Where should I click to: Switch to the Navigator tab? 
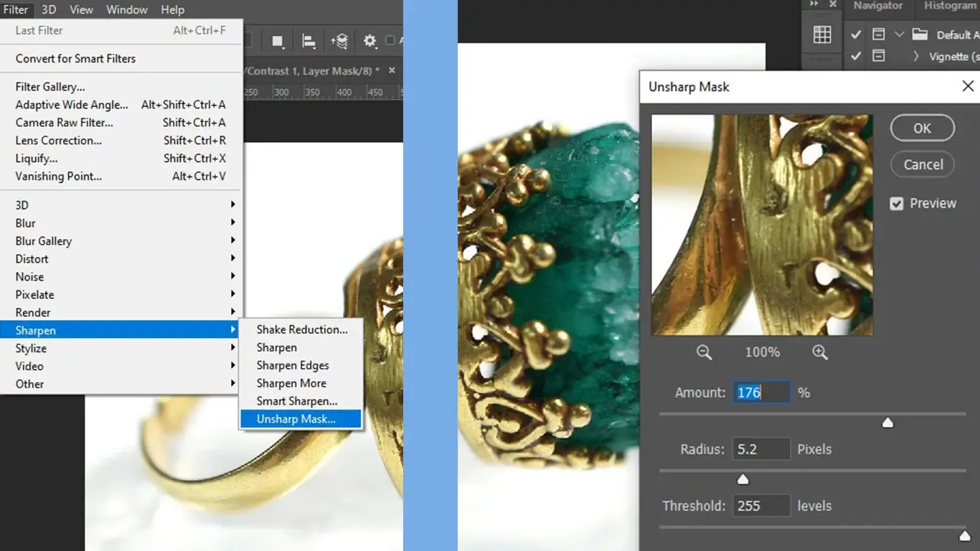point(878,6)
